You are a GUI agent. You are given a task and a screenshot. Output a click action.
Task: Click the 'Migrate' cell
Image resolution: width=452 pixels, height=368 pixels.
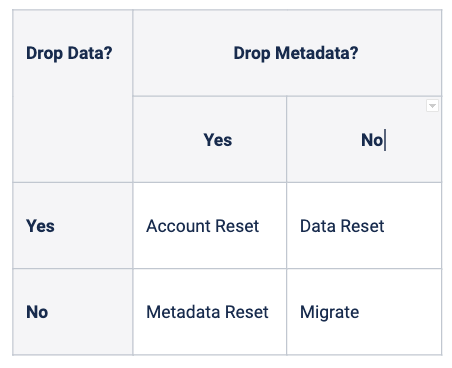click(x=364, y=312)
